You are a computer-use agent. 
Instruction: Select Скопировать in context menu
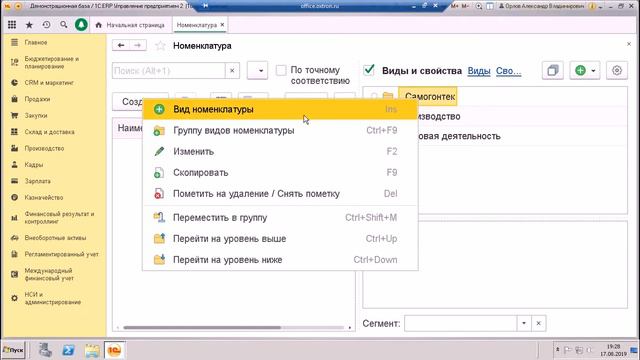[280, 173]
